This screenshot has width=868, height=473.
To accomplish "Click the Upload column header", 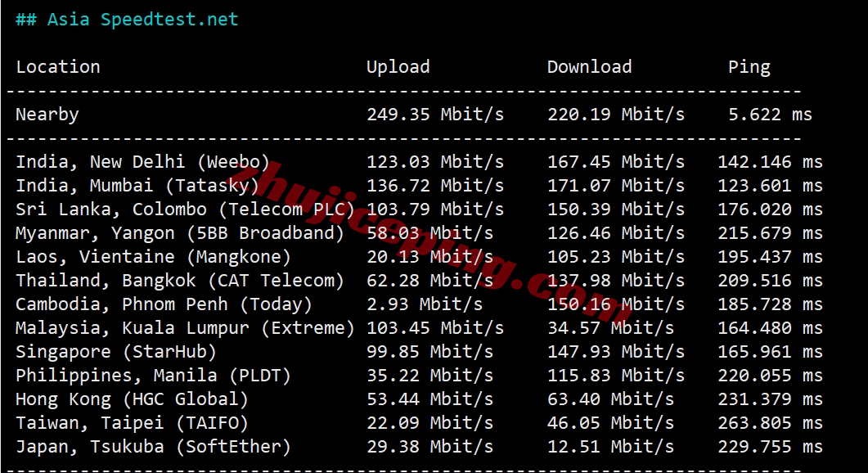I will [x=398, y=67].
